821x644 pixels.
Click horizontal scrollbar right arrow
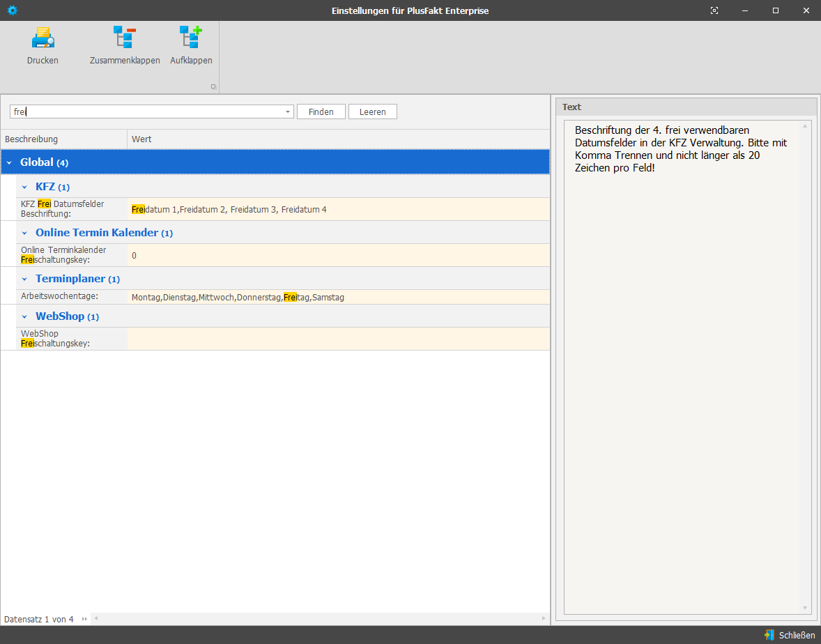(544, 619)
